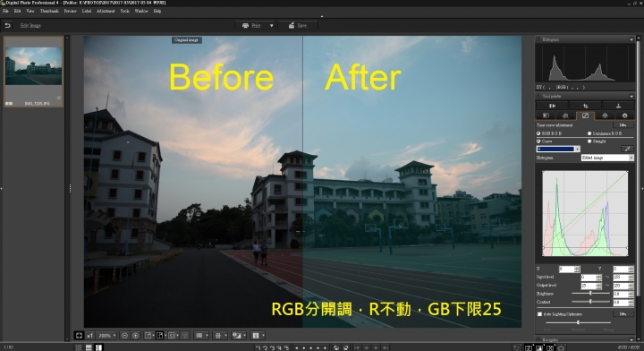Open the Thumbnails menu
Viewport: 644px width, 351px height.
(49, 11)
